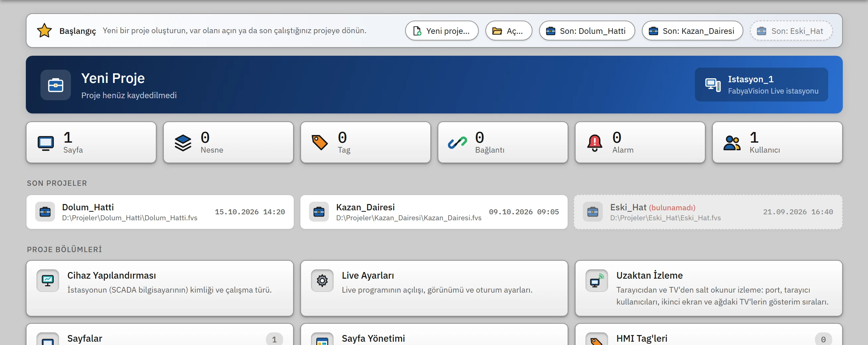Open the Cihaz Yapılandırması section
868x345 pixels.
160,288
